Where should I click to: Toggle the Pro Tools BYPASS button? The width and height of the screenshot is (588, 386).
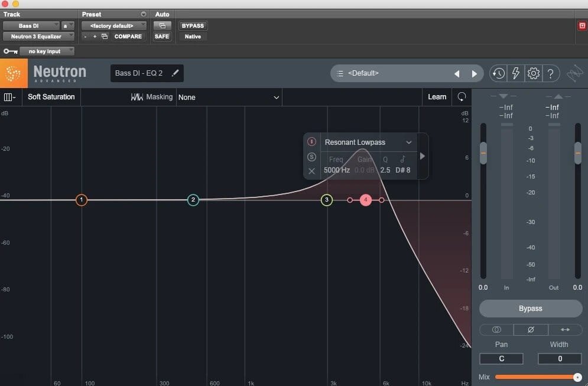(193, 25)
